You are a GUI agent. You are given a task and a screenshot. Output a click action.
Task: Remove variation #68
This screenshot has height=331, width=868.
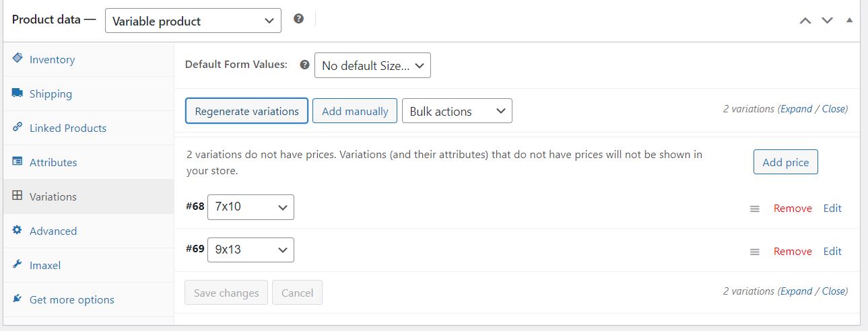click(x=793, y=209)
